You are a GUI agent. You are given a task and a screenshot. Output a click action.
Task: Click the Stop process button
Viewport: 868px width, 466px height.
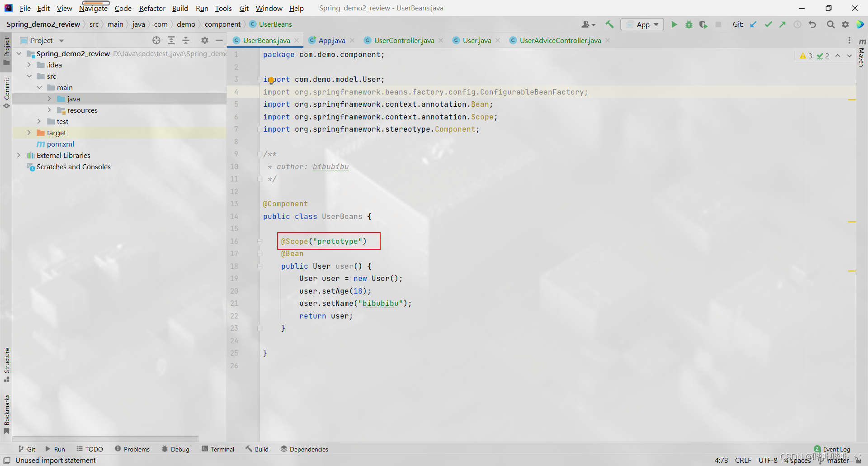718,24
